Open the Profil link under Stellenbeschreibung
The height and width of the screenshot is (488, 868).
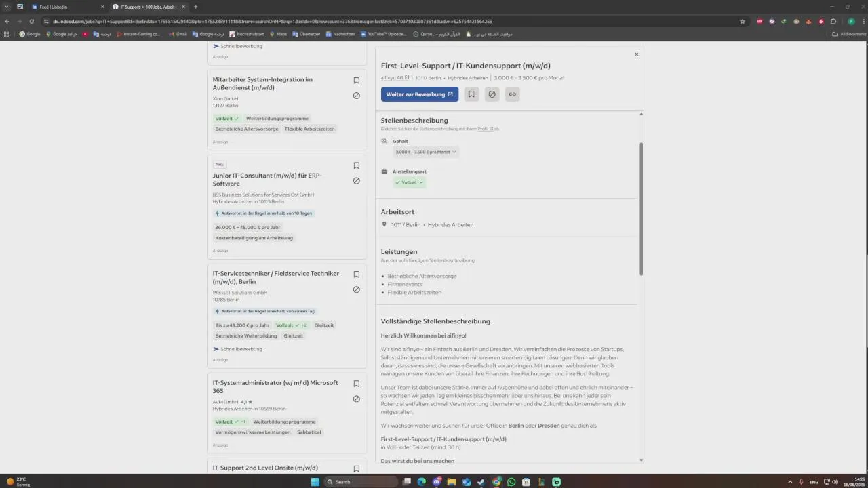485,129
